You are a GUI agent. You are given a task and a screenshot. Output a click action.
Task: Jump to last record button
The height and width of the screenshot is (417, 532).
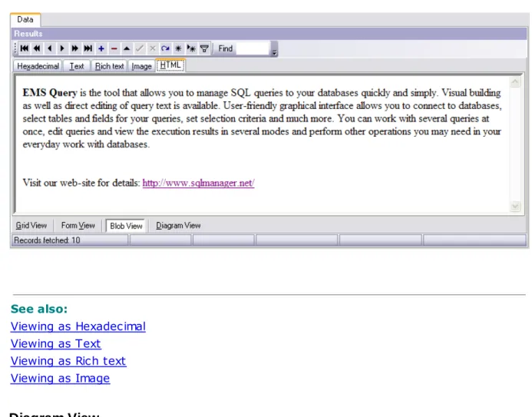[x=88, y=48]
